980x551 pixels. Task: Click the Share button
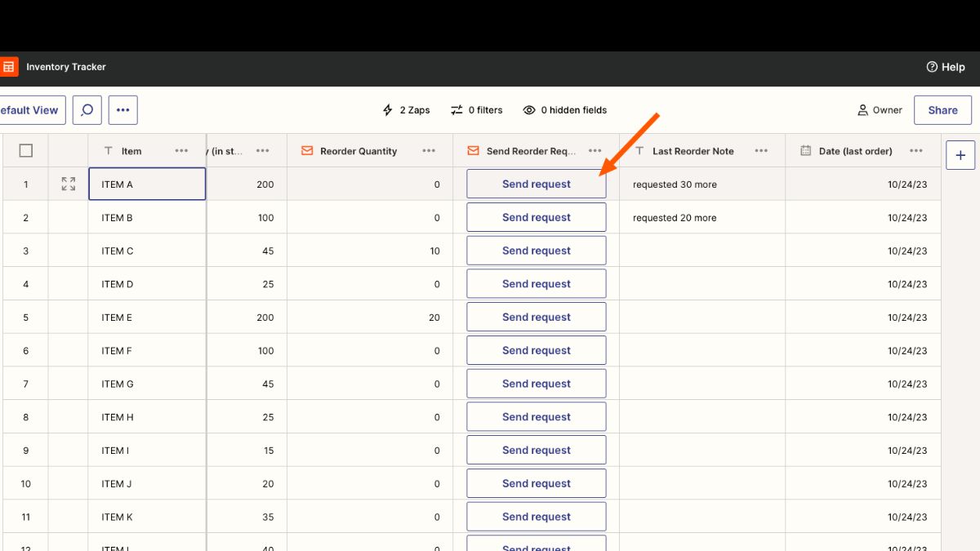942,110
